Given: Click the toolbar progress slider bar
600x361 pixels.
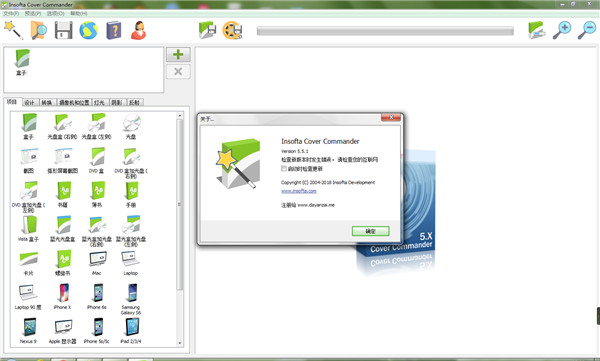Looking at the screenshot, I should (385, 31).
